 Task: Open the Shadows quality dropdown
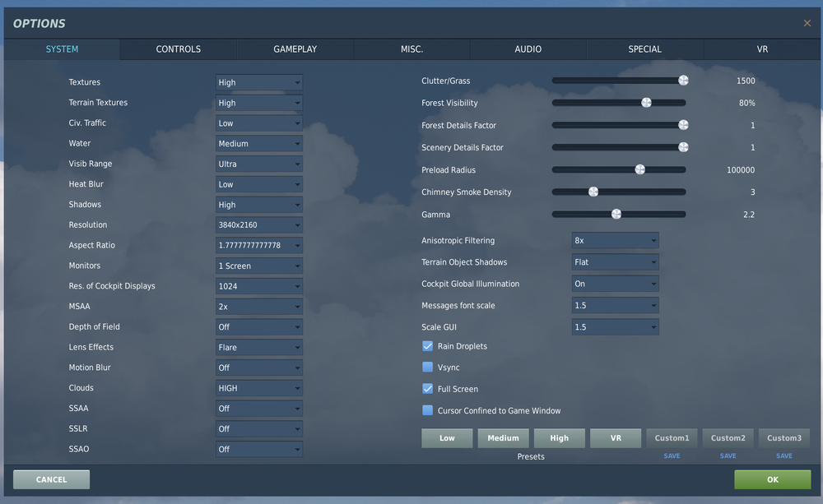click(x=258, y=204)
